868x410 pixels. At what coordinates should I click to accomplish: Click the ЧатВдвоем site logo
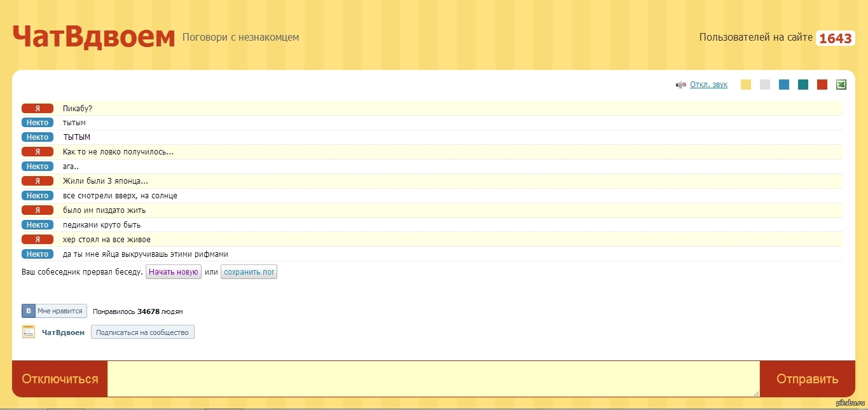(x=93, y=38)
